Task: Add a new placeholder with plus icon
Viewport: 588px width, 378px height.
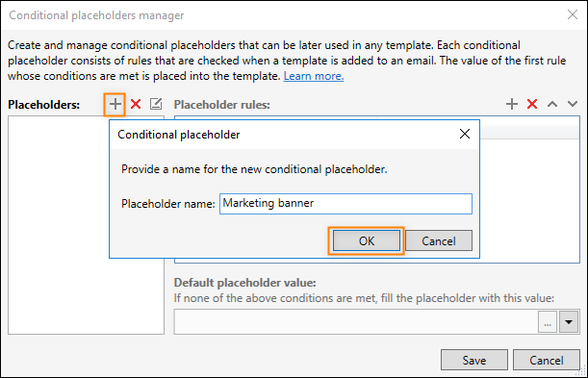Action: click(x=115, y=104)
